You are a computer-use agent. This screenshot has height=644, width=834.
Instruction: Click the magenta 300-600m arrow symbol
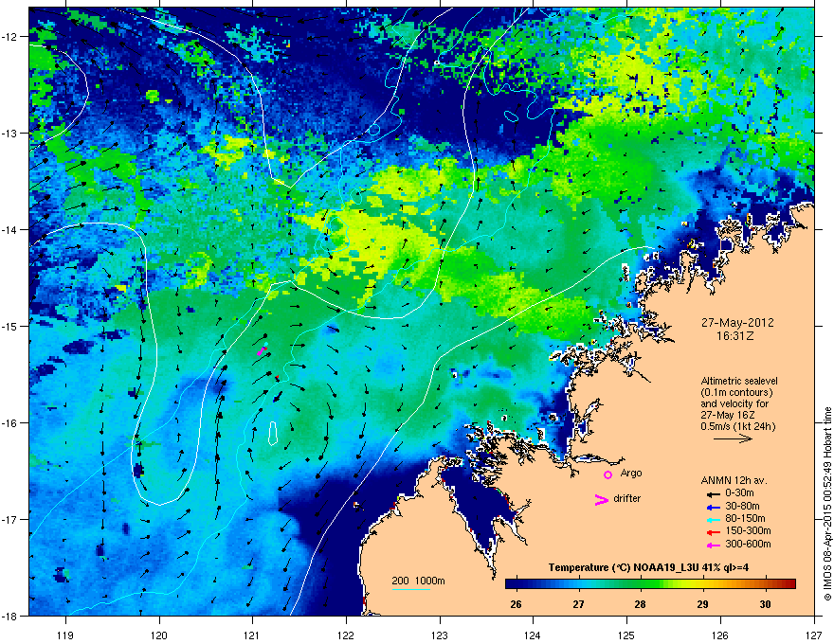(714, 545)
